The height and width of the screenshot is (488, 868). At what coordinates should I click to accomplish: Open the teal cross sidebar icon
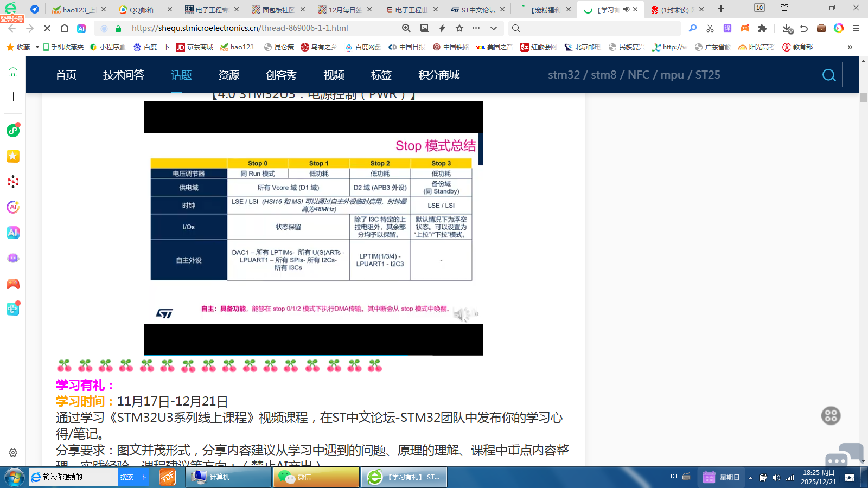pyautogui.click(x=13, y=309)
